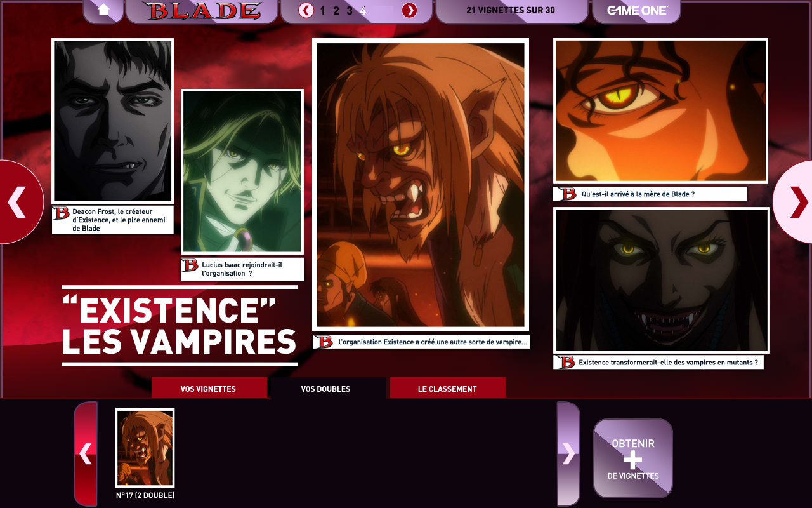
Task: Click B logo beside organisation Existence caption
Action: click(324, 342)
